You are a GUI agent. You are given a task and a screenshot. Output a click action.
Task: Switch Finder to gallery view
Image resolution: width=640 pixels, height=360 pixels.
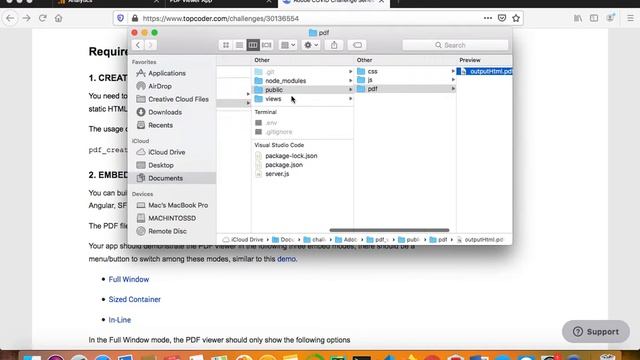(267, 45)
